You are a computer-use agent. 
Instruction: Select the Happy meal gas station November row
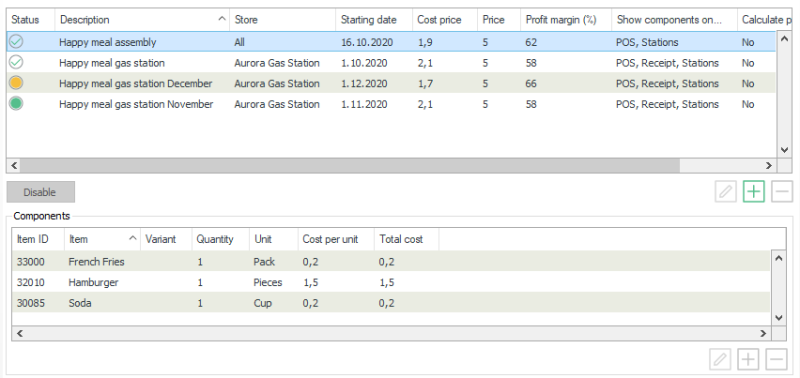[391, 104]
